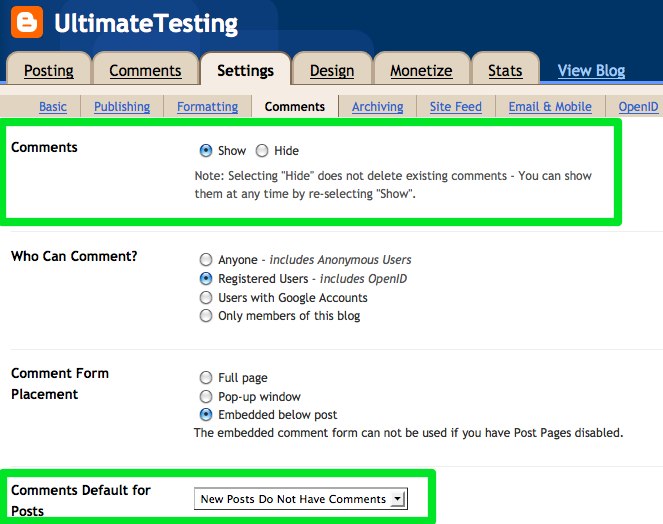Viewport: 663px width, 524px height.
Task: Open Comments Default for Posts dropdown
Action: 300,499
